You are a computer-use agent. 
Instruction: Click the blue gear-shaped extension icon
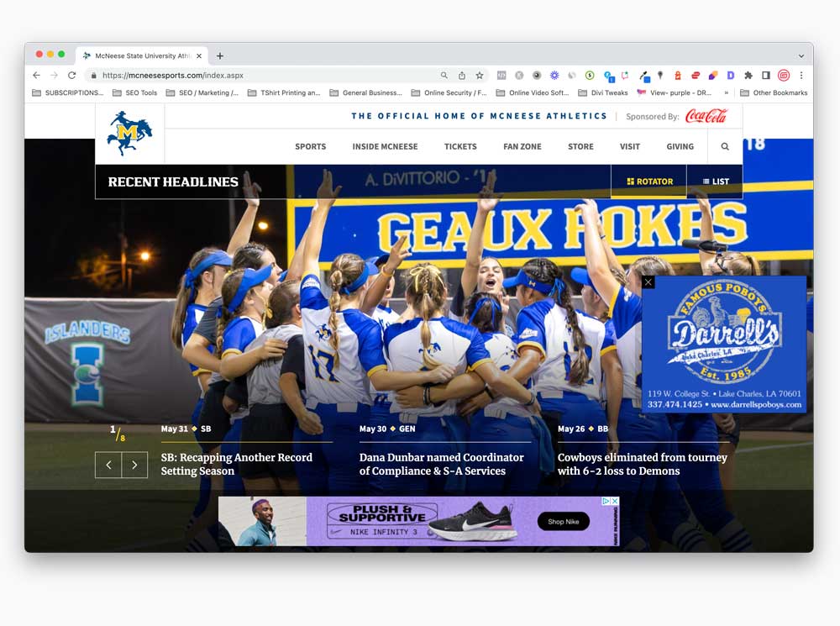point(554,76)
